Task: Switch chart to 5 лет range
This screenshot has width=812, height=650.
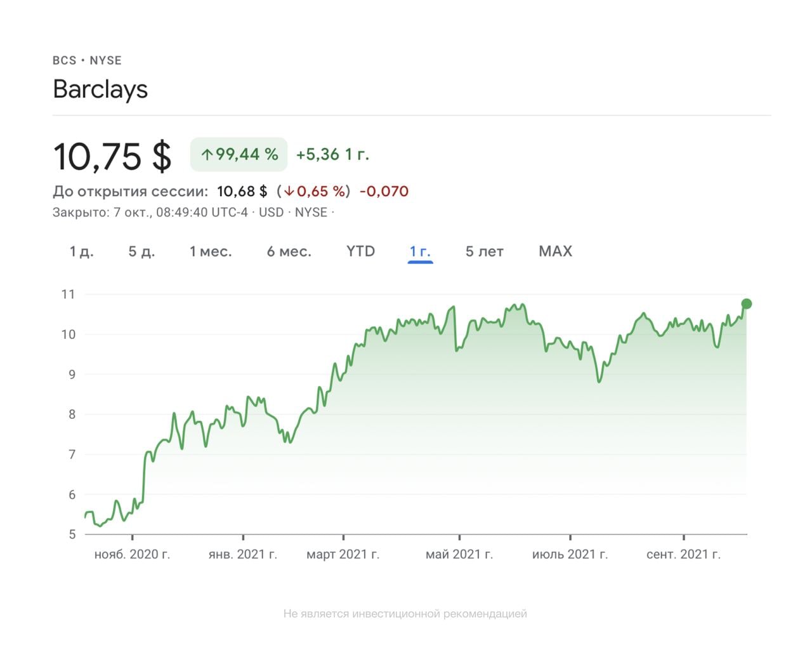Action: point(484,251)
